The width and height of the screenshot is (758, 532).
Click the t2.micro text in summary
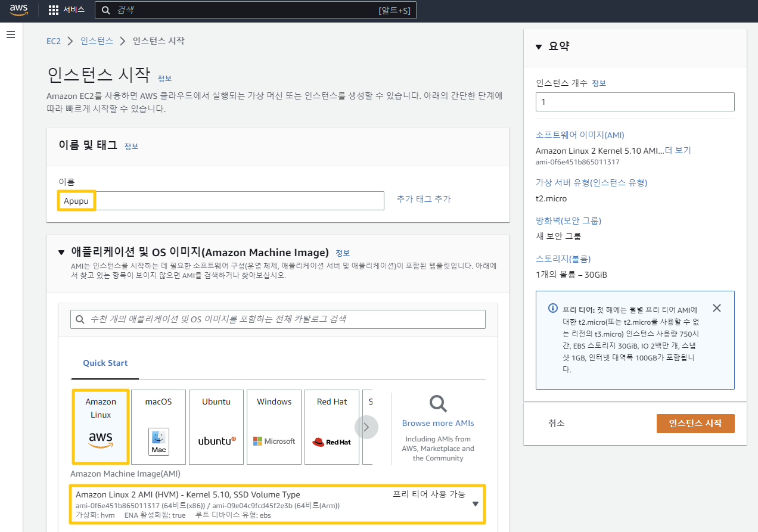pyautogui.click(x=551, y=198)
